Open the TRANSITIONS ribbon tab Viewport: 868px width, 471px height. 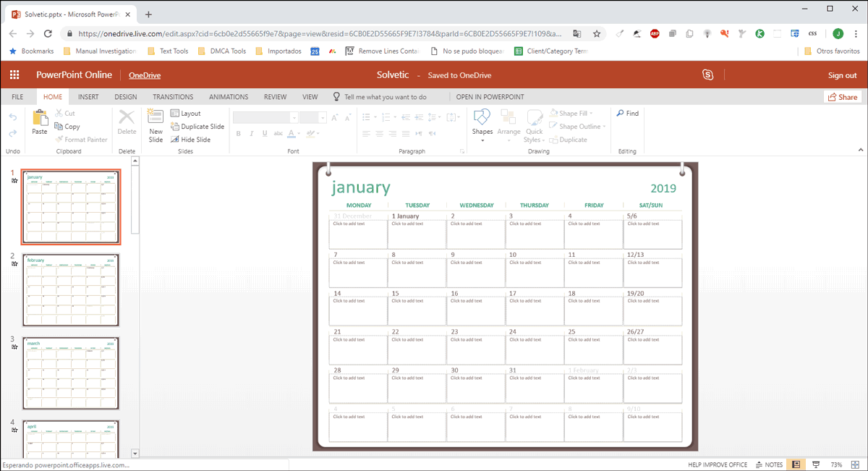click(172, 96)
